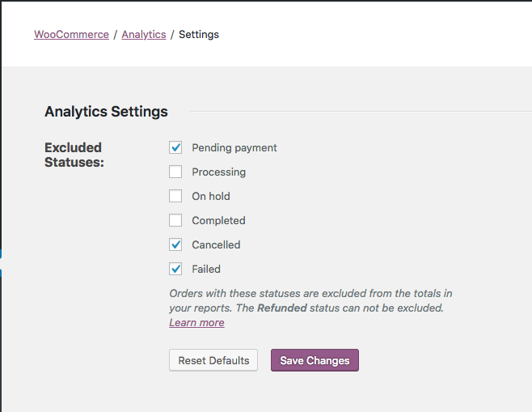Click the "Completed" label text

coord(218,221)
